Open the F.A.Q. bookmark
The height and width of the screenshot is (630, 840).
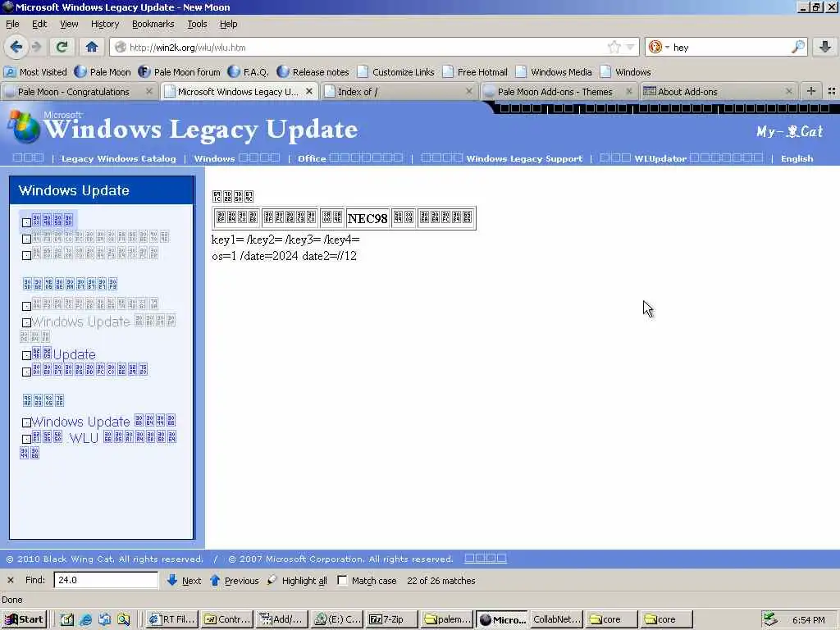(x=248, y=72)
